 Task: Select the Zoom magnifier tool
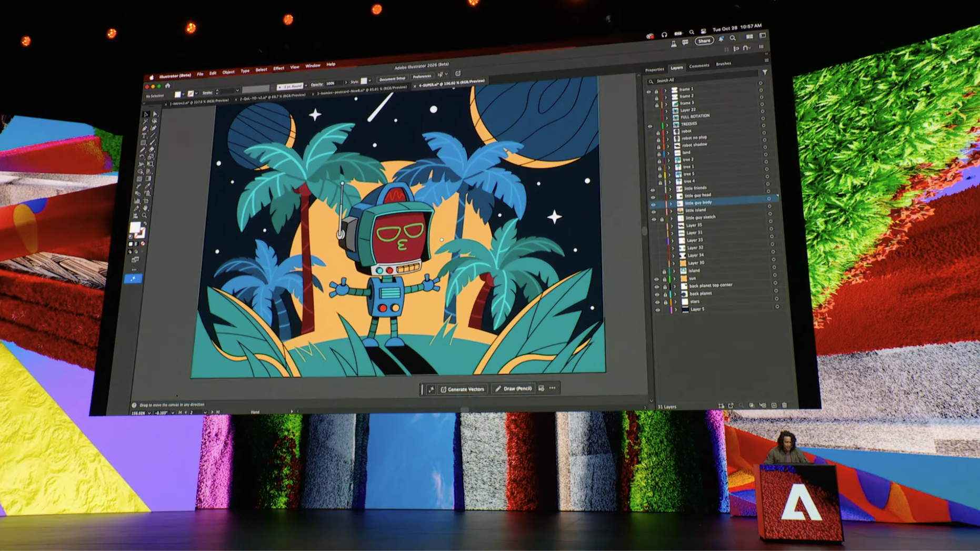(144, 215)
